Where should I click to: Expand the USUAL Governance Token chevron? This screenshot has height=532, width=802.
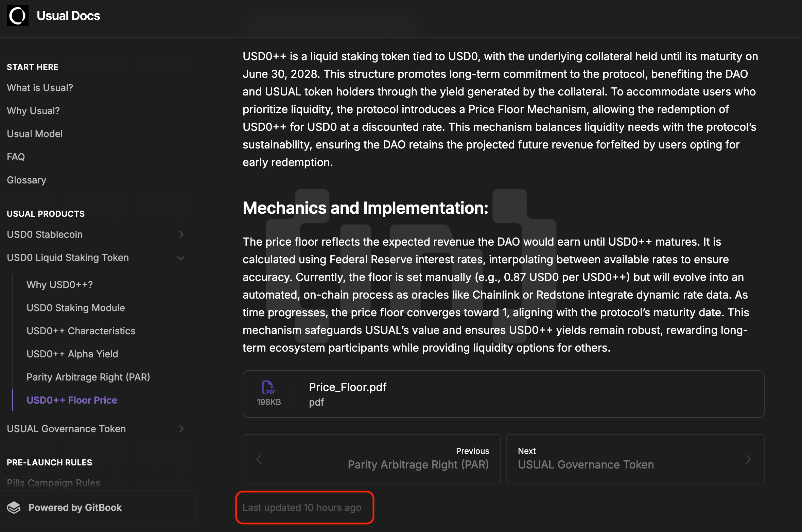click(181, 429)
